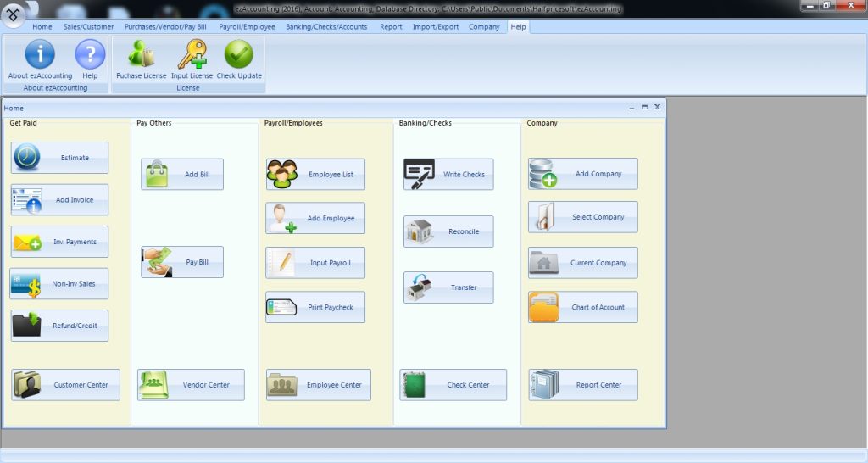
Task: Click Add Company database icon
Action: point(583,174)
